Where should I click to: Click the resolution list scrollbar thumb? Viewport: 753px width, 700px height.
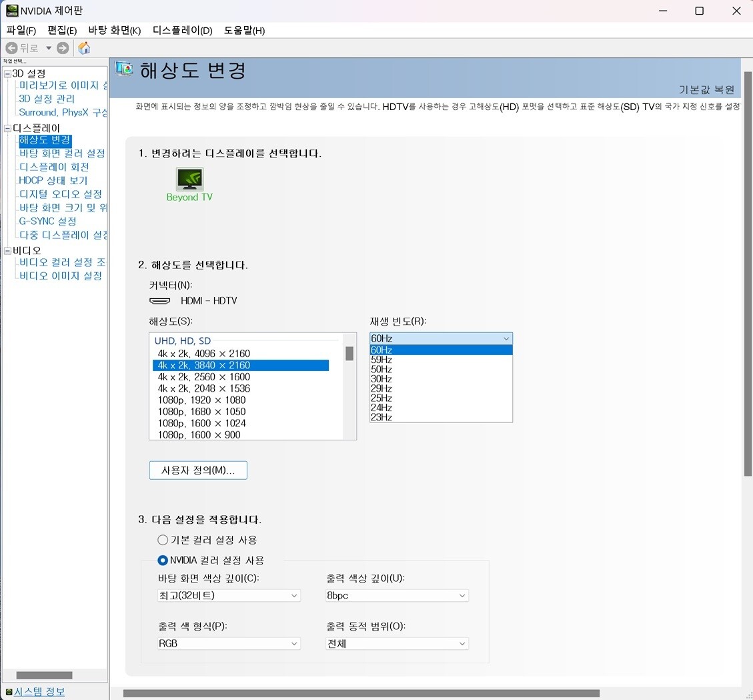click(x=349, y=354)
